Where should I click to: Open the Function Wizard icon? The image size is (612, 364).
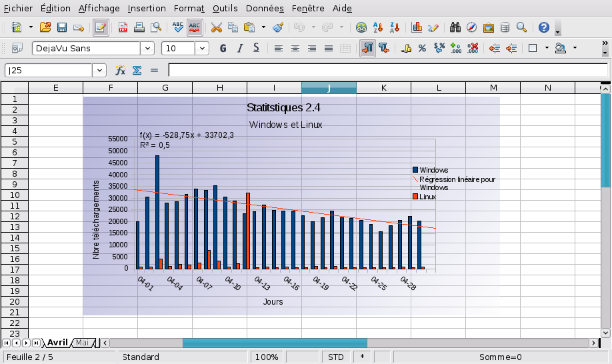click(120, 70)
